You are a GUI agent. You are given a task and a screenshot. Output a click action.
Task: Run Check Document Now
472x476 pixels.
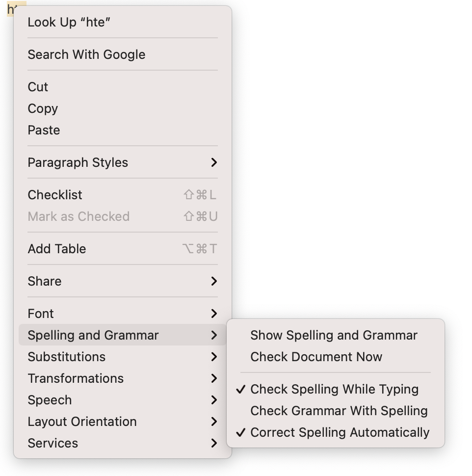[316, 357]
